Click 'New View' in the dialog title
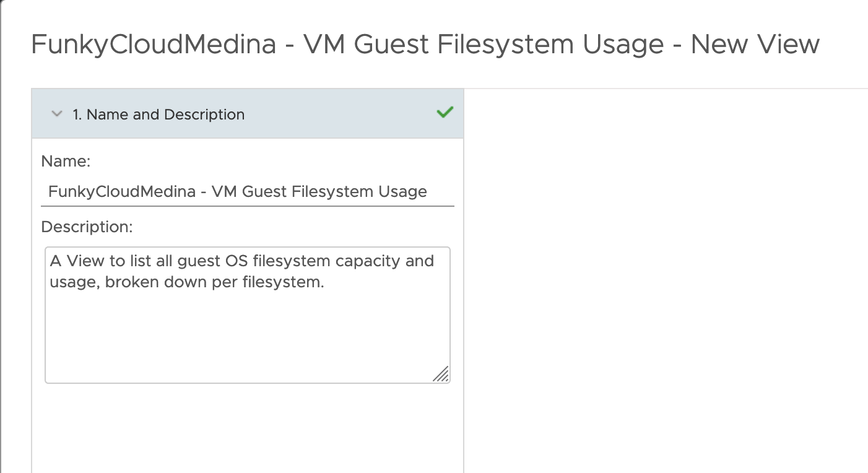 tap(755, 45)
